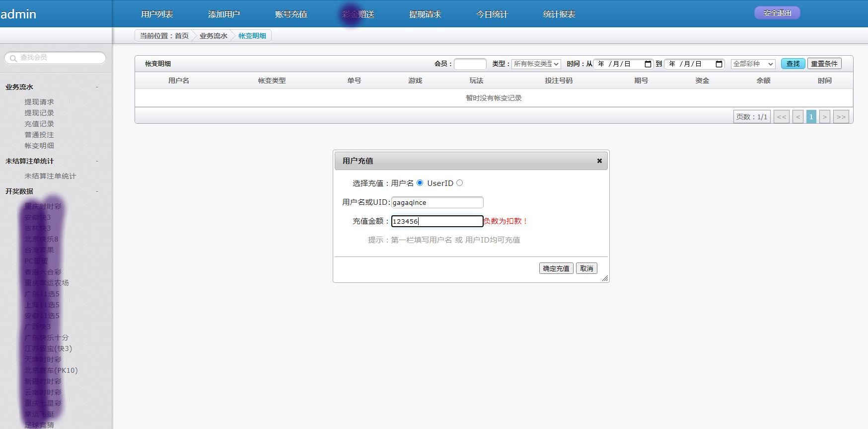Go to last page with >>

(x=841, y=117)
